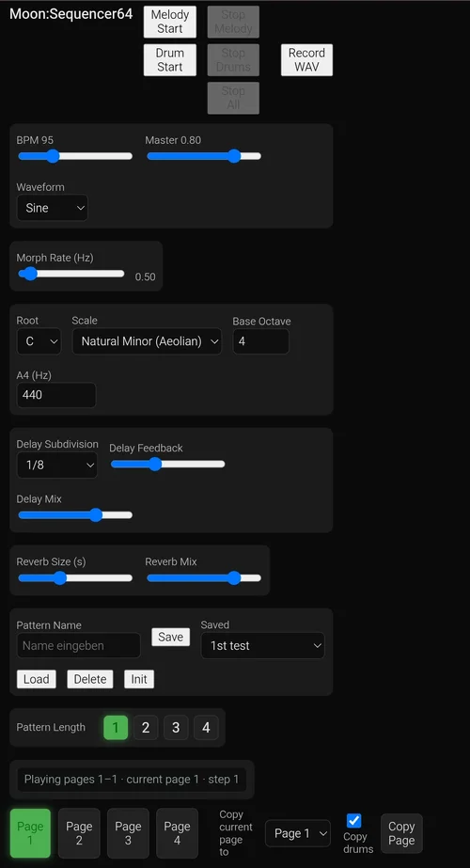Open the Scale Natural Minor dropdown
The height and width of the screenshot is (868, 470).
pos(147,341)
